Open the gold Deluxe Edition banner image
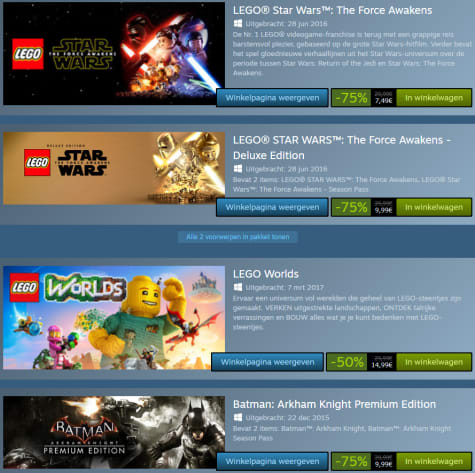Screen dimensions: 475x473 click(x=114, y=168)
